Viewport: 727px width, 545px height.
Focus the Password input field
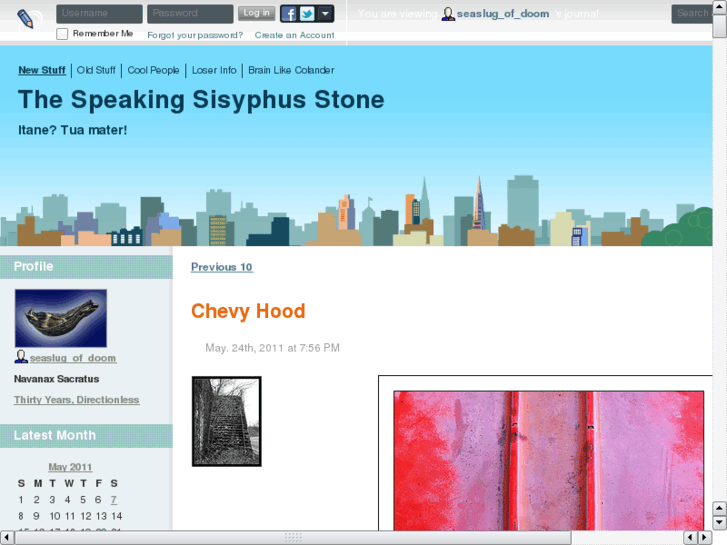[190, 14]
